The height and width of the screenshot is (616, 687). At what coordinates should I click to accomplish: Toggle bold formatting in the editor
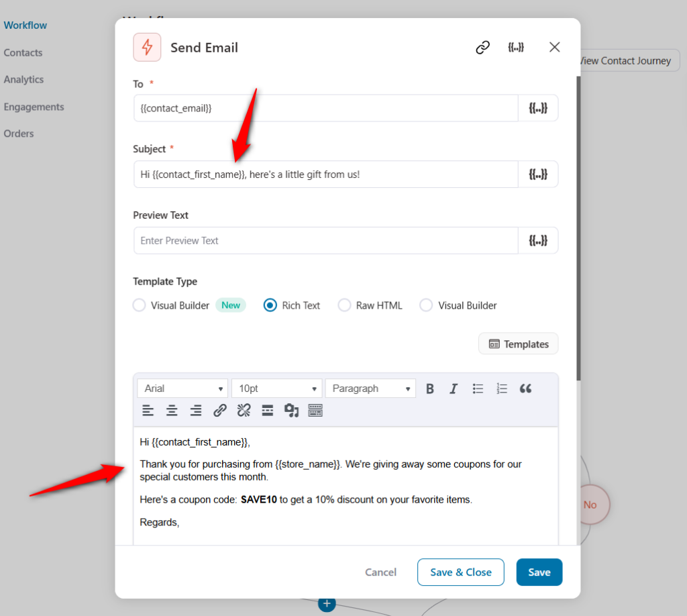coord(430,389)
